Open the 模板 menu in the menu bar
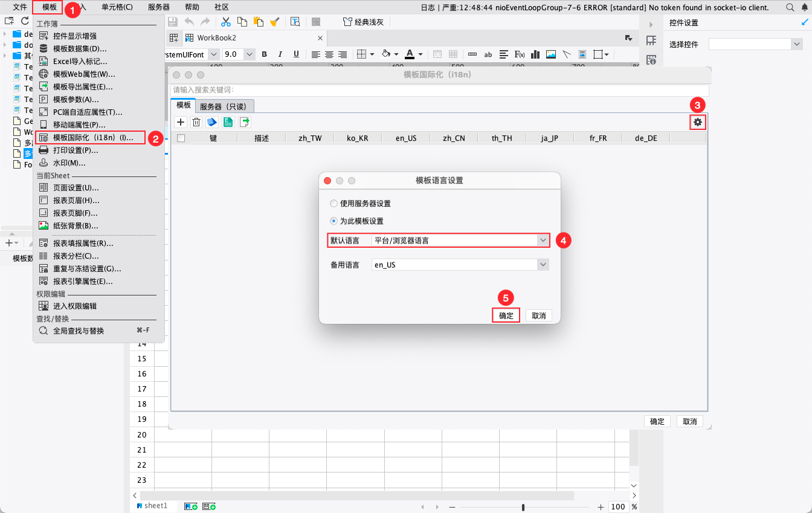The width and height of the screenshot is (812, 513). click(50, 7)
